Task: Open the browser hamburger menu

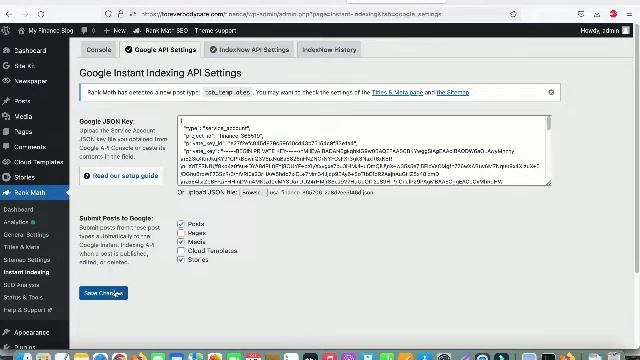Action: point(629,14)
